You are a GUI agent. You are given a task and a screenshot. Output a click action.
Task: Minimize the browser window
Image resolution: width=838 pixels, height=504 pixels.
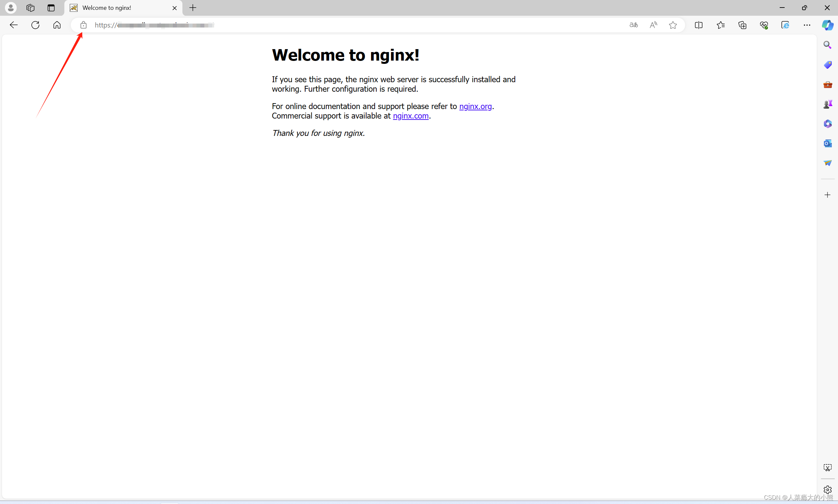pyautogui.click(x=782, y=8)
